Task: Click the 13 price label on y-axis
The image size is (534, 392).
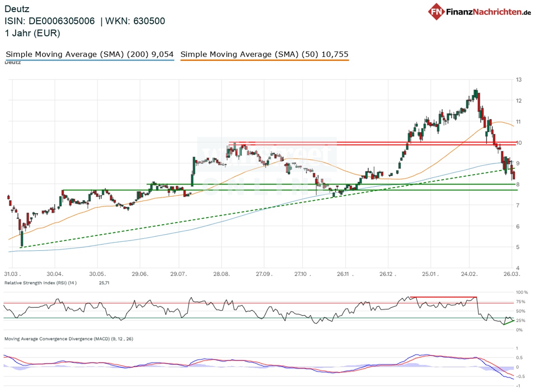Action: (x=519, y=80)
